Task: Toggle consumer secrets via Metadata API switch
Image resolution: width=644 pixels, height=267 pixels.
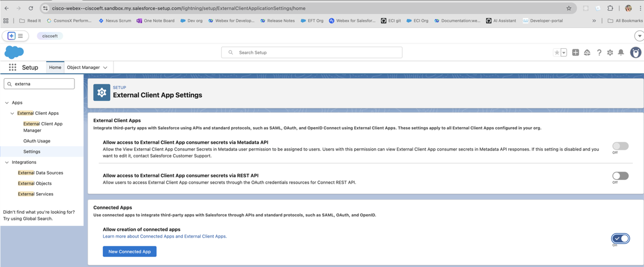Action: coord(620,146)
